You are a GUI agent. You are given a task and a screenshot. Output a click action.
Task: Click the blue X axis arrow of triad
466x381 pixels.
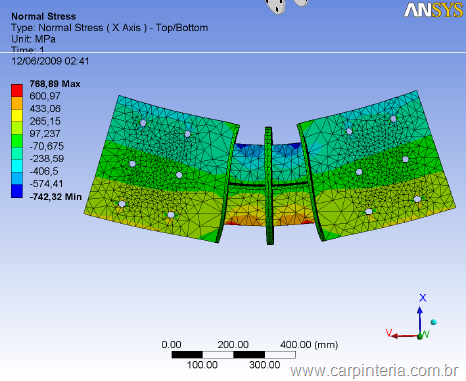click(420, 320)
